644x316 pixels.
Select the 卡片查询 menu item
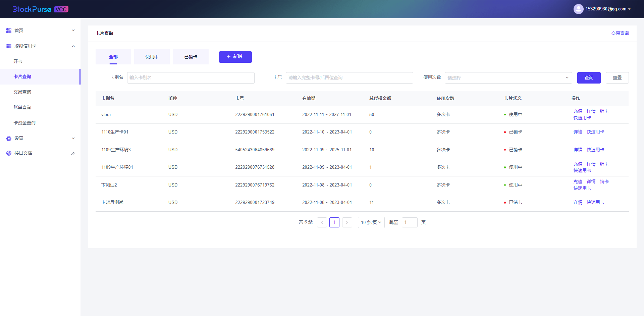point(40,77)
